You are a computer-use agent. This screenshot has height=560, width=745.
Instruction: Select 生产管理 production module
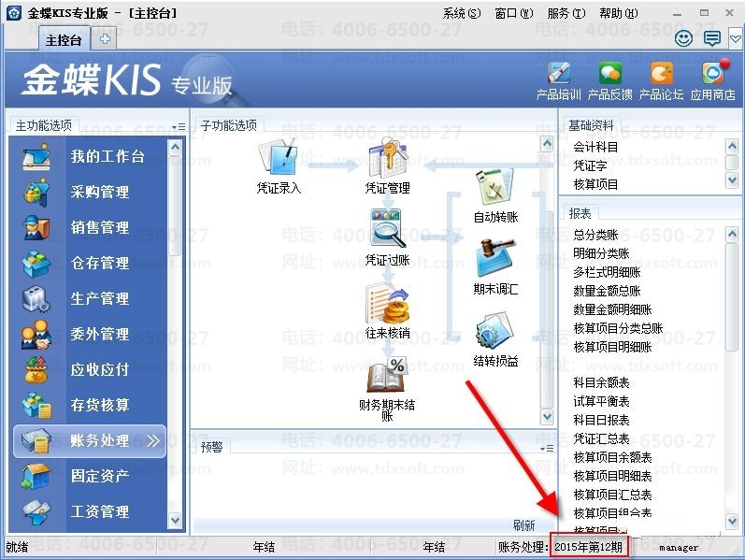coord(92,298)
